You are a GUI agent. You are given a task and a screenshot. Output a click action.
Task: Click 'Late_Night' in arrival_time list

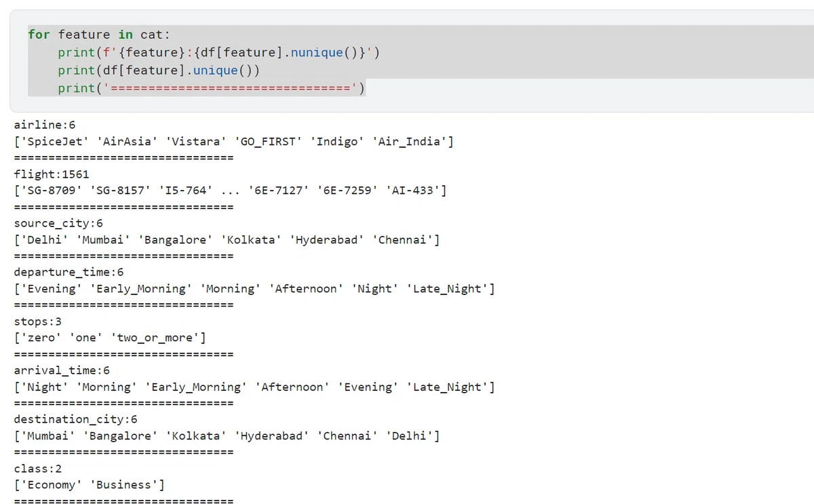click(447, 387)
